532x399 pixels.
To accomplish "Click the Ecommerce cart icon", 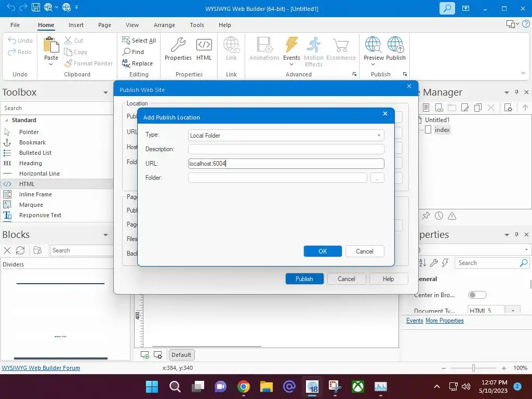I will pos(341,45).
